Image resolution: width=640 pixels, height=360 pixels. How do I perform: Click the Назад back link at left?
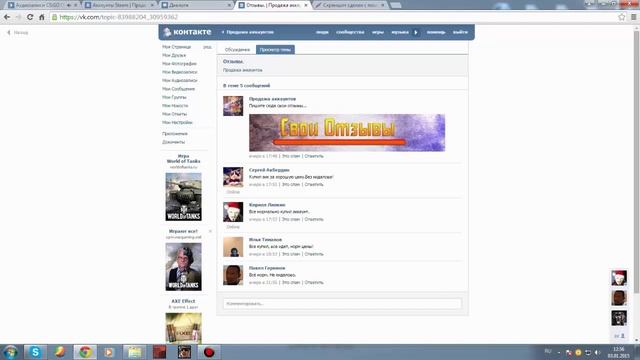click(18, 33)
